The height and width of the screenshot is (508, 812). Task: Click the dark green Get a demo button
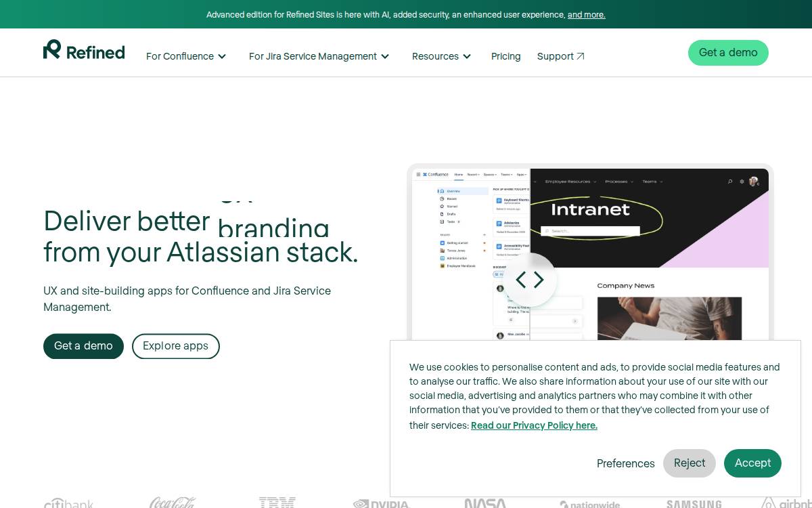[x=83, y=346]
